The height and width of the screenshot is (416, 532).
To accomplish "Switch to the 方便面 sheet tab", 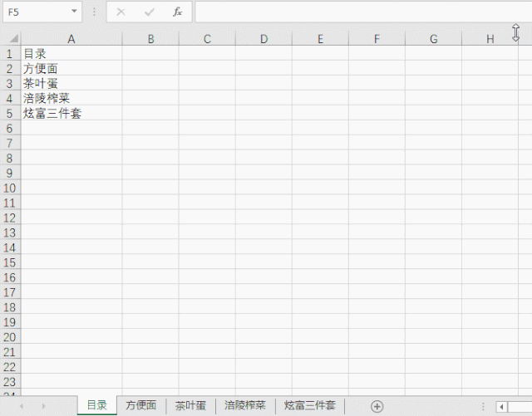I will coord(140,405).
